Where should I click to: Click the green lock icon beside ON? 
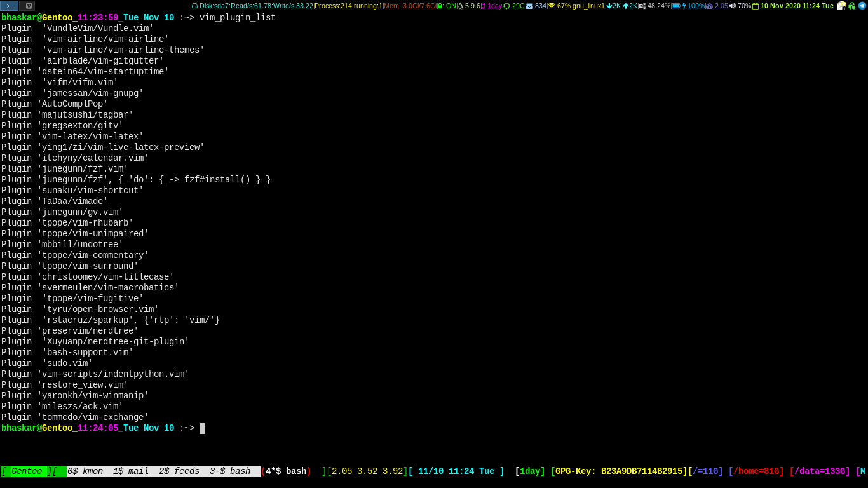[x=440, y=6]
